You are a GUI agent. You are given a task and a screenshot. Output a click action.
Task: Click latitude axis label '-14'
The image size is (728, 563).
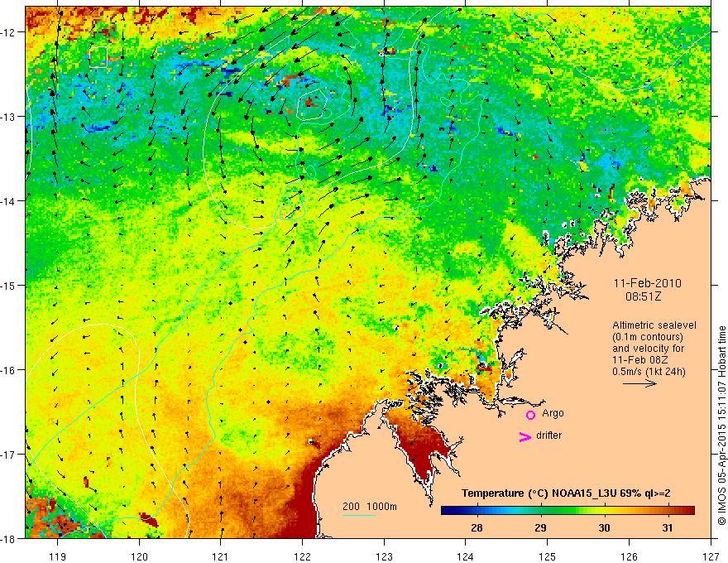pos(8,201)
